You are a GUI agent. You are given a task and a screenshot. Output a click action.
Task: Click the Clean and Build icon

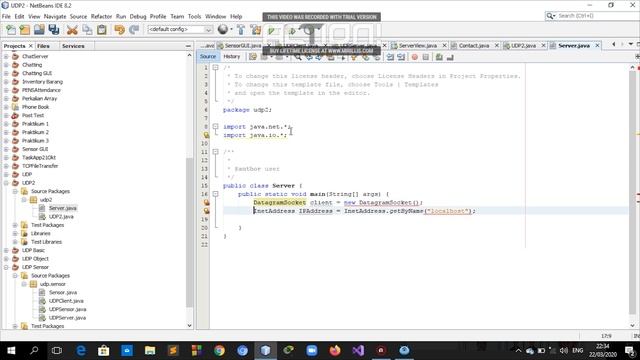pyautogui.click(x=256, y=29)
